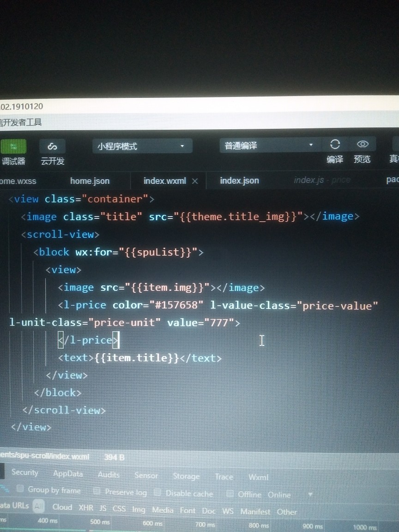Click the opening scroll-view tag line
Screen dimensions: 399x532
(x=60, y=235)
